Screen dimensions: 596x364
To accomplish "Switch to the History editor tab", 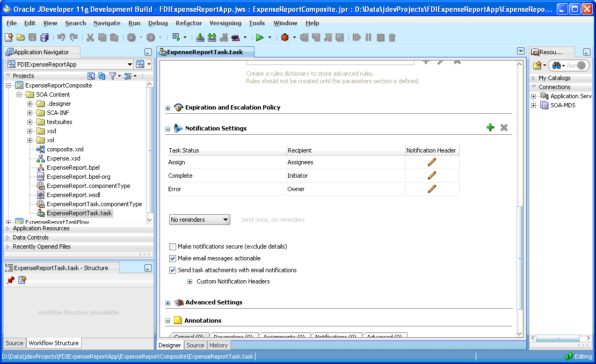I will click(219, 345).
